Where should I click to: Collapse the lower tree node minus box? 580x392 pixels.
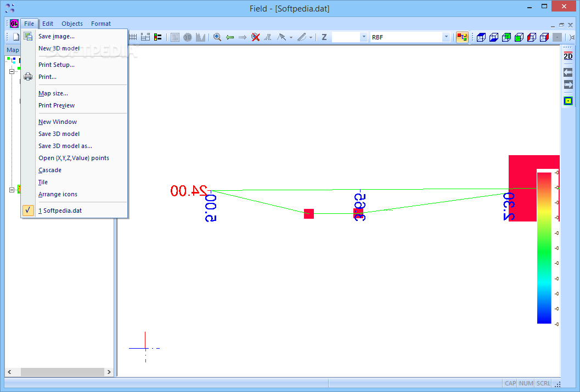coord(12,190)
